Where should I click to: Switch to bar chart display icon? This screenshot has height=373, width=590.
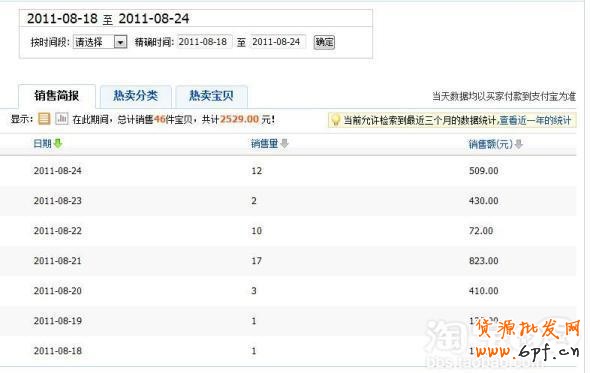(61, 119)
